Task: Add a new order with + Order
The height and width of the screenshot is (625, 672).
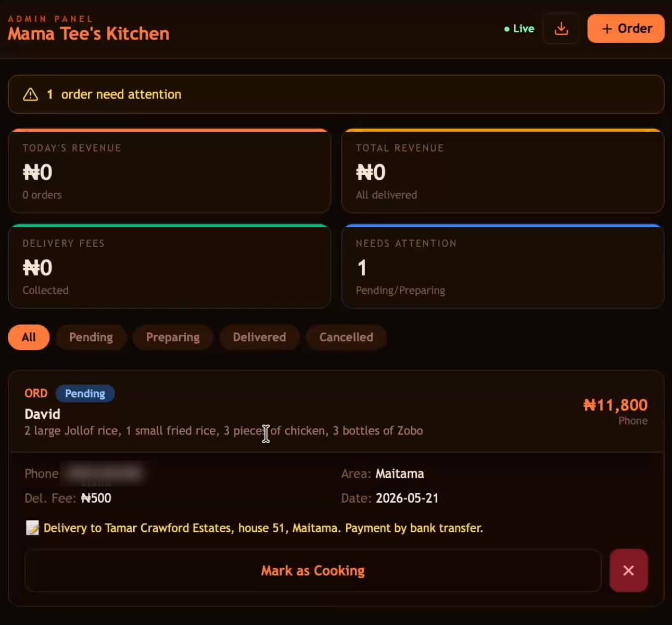Action: pos(626,28)
